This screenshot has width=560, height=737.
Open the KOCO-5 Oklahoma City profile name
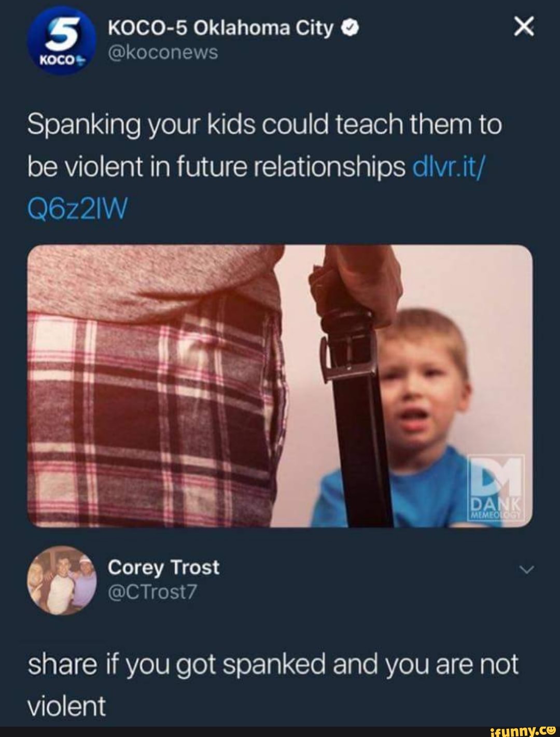click(x=220, y=30)
